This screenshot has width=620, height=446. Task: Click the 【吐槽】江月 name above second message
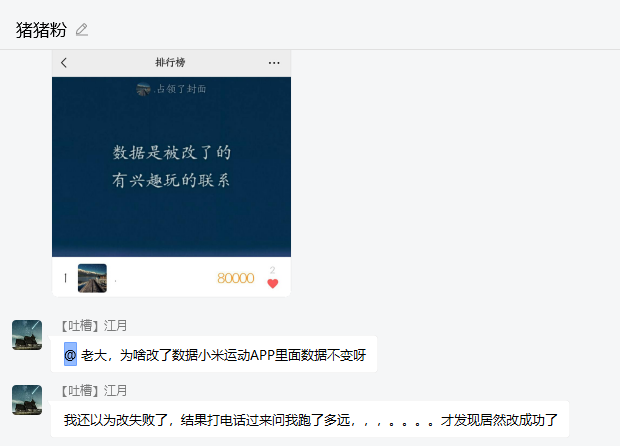94,391
